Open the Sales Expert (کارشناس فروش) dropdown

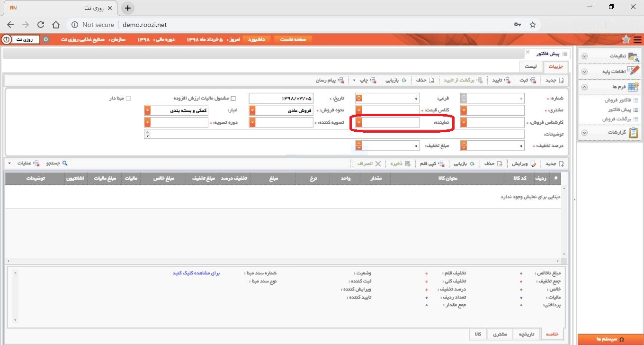coord(464,123)
